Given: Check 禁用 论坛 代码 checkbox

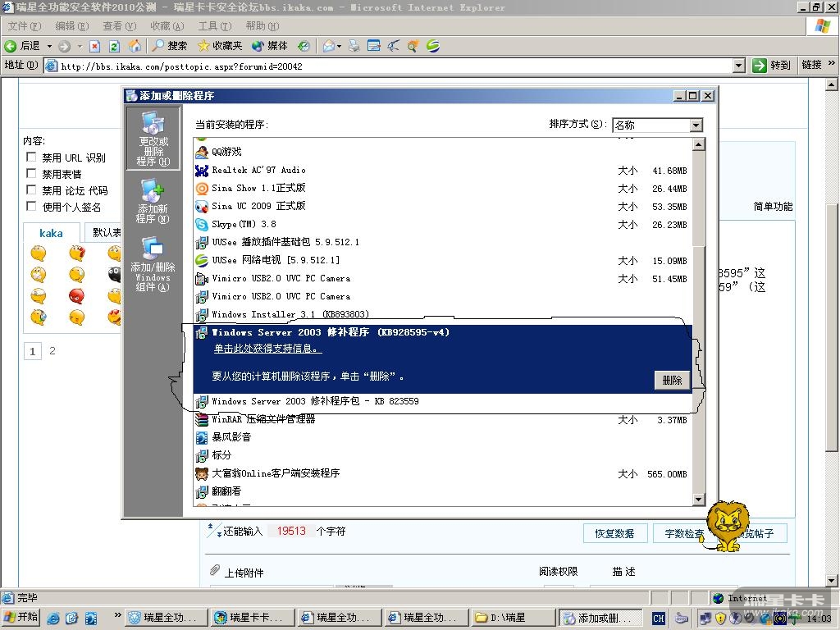Looking at the screenshot, I should pos(31,189).
